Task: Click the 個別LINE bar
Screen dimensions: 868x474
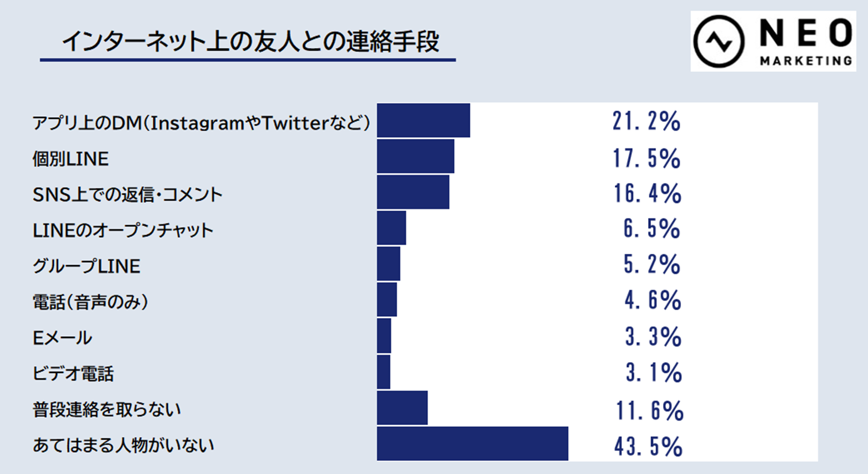Action: click(415, 156)
